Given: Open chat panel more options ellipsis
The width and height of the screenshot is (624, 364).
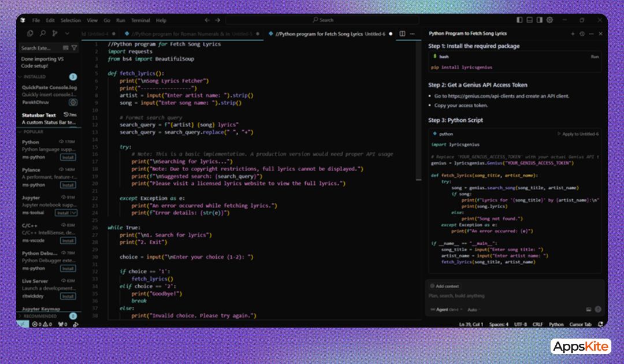Looking at the screenshot, I should tap(591, 34).
